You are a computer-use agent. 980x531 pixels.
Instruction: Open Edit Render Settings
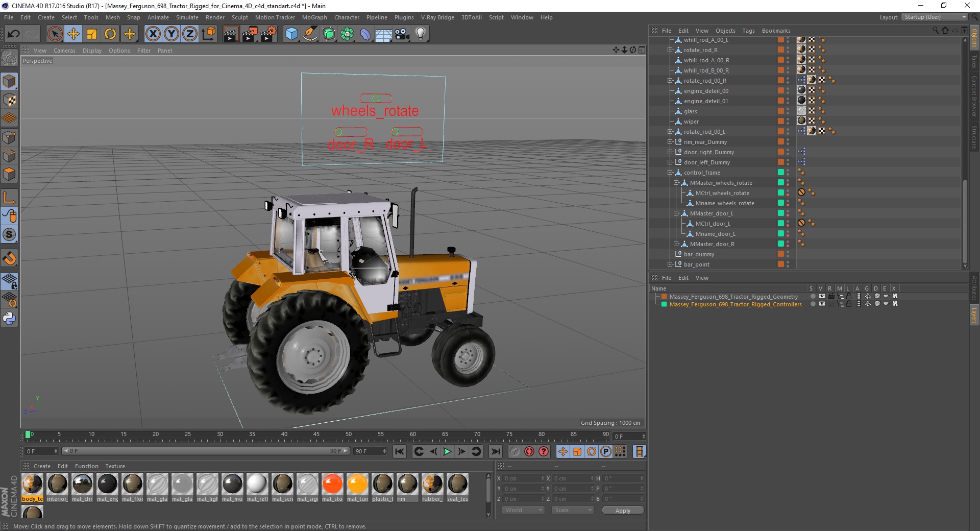click(x=268, y=34)
